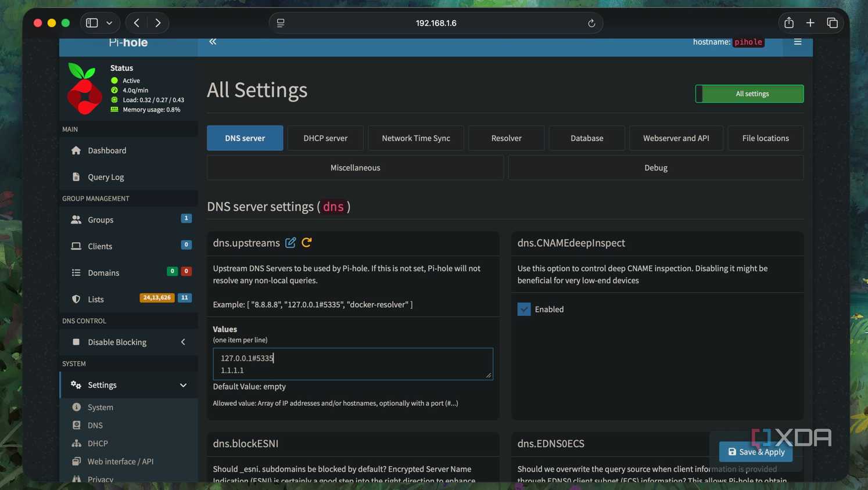Toggle the All settings switch button

(x=749, y=93)
